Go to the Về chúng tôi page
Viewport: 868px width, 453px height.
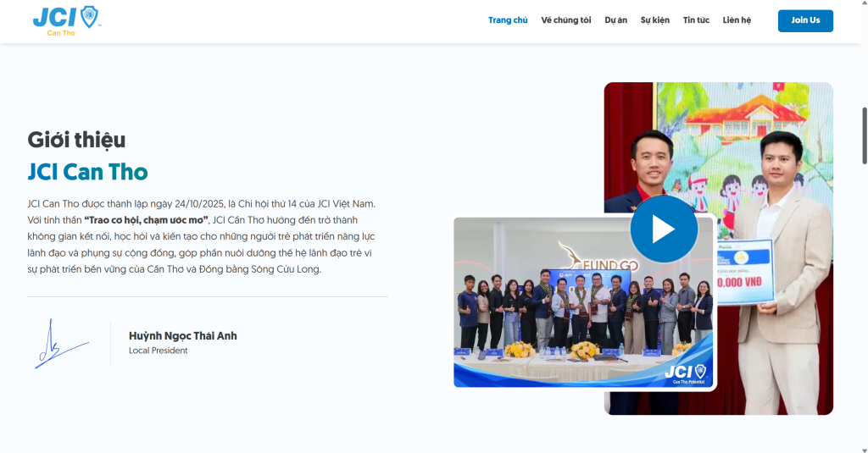566,20
